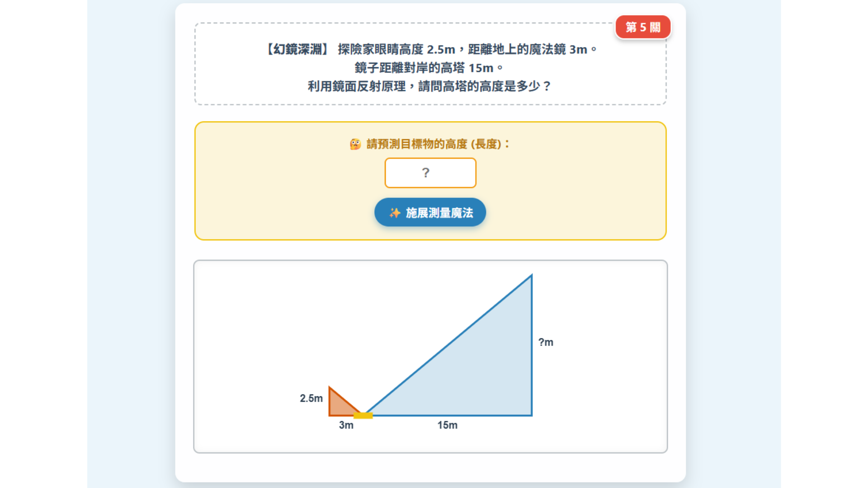This screenshot has height=488, width=868.
Task: Click the vertical tower edge of the triangle
Action: coord(532,346)
